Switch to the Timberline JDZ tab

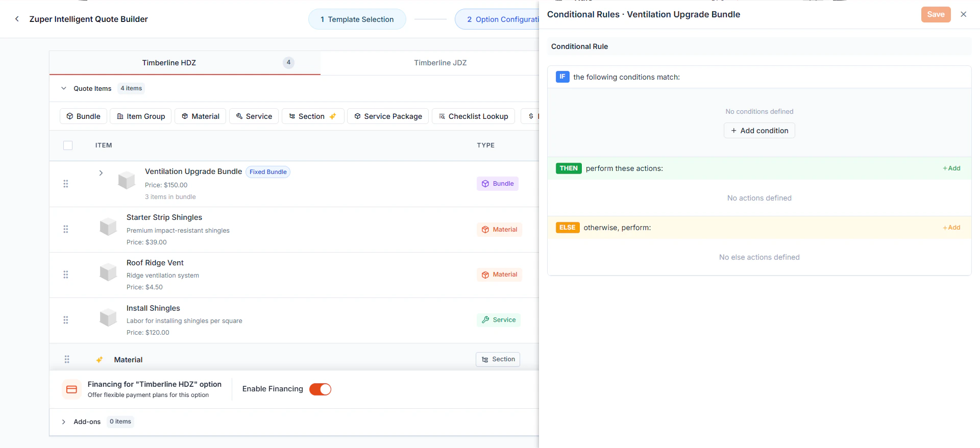[x=440, y=63]
